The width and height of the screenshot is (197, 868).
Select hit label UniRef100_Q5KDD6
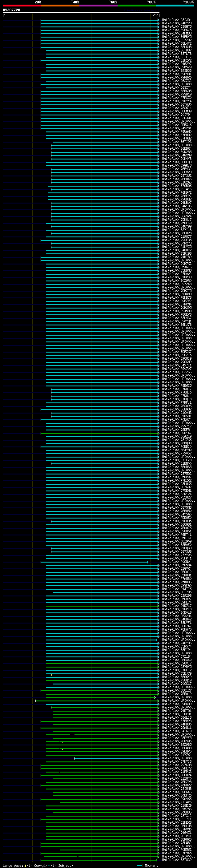(177, 582)
